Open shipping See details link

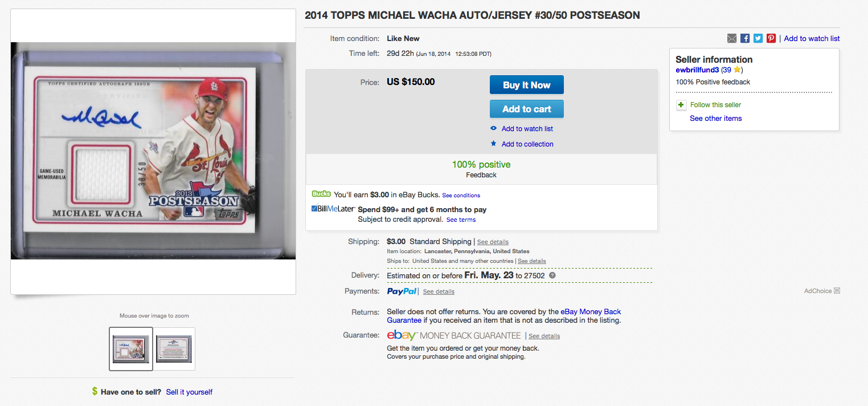coord(493,242)
